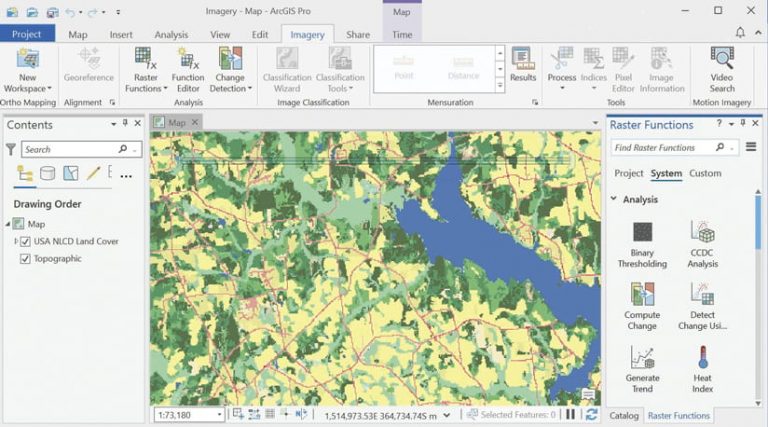
Task: Open the map scale dropdown
Action: point(219,415)
